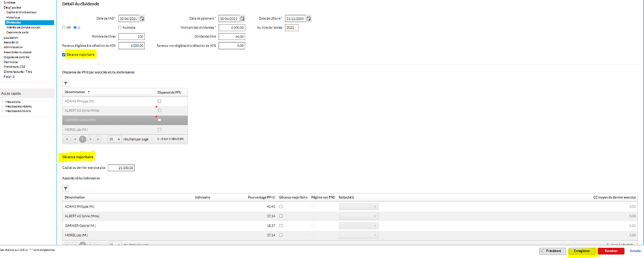Check Dispensé de PFU for ADAMS Philippe

click(x=159, y=101)
